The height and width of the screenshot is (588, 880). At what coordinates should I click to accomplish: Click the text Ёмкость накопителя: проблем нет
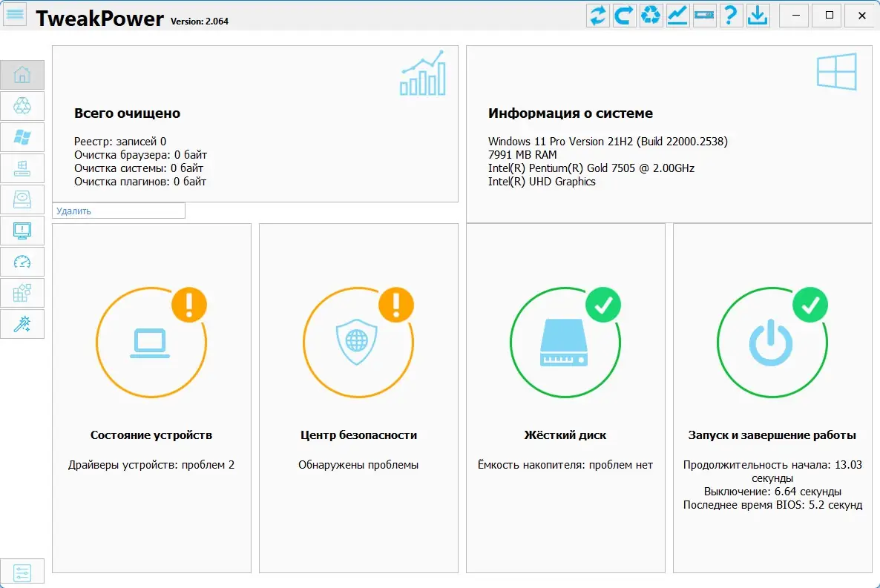click(565, 465)
